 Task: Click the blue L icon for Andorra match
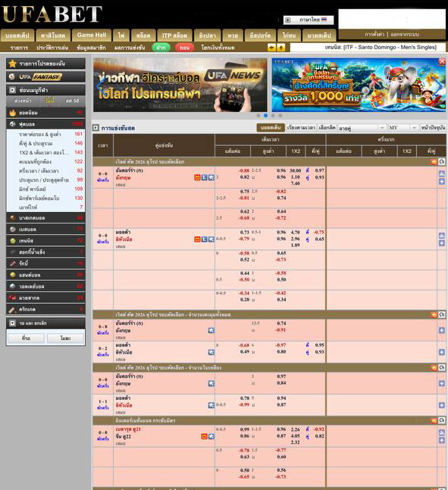pyautogui.click(x=204, y=177)
